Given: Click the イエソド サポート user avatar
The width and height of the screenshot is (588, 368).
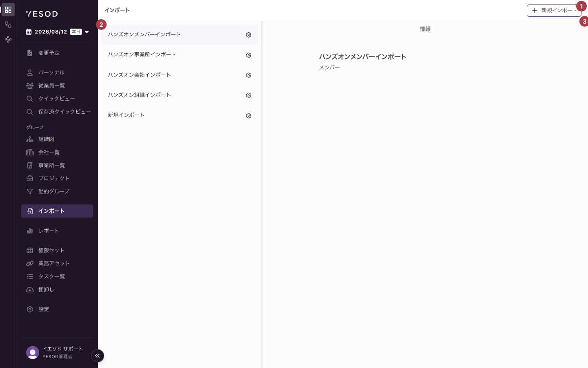Looking at the screenshot, I should (33, 352).
